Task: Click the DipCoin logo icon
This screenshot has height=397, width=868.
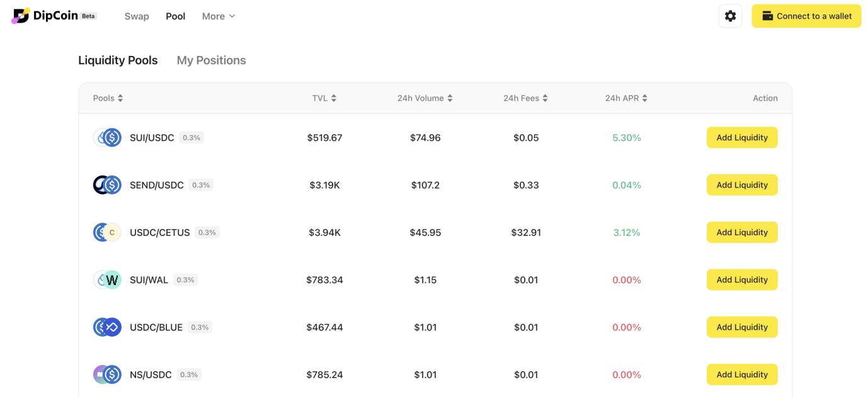Action: pyautogui.click(x=21, y=16)
